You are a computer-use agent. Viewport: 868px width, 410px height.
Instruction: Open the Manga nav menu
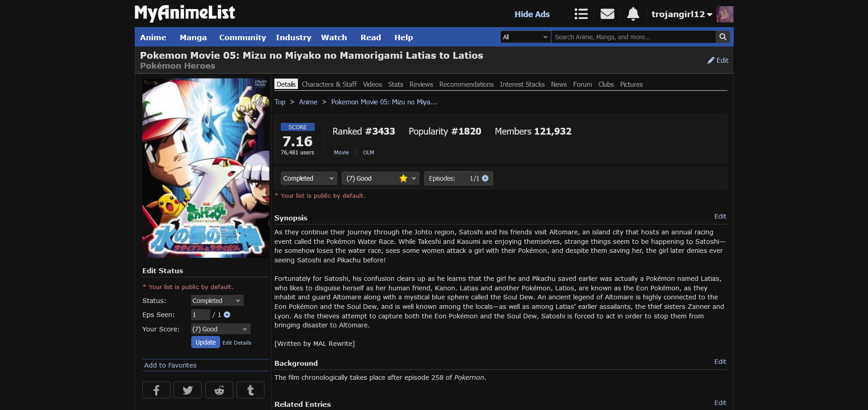point(193,37)
